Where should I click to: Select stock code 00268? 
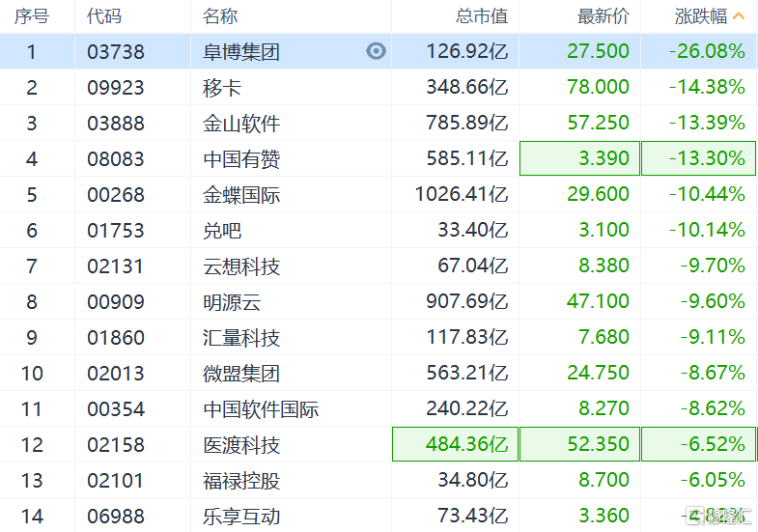click(x=116, y=195)
